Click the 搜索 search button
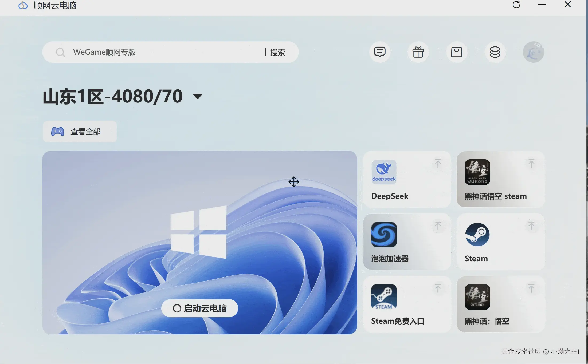 [277, 52]
